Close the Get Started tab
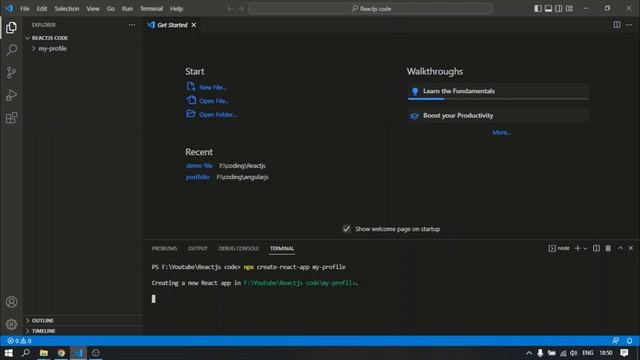This screenshot has width=640, height=360. tap(194, 25)
